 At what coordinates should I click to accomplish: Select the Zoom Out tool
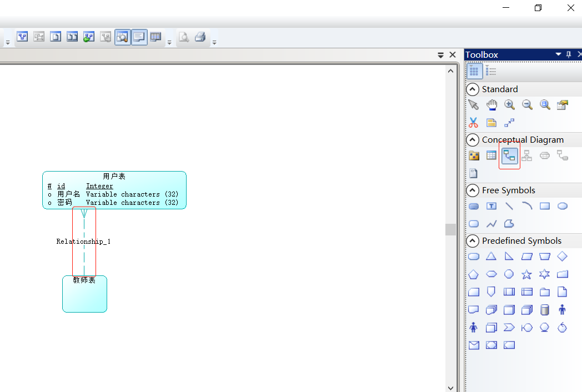point(527,105)
